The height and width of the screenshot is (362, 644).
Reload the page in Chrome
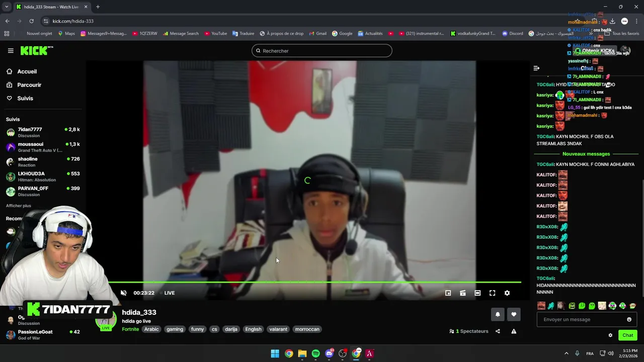(31, 21)
